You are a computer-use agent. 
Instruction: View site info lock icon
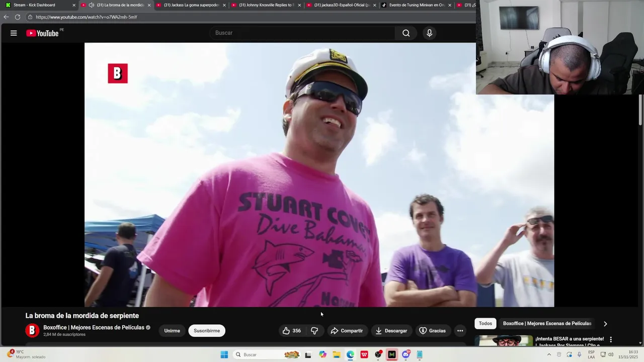pos(30,17)
